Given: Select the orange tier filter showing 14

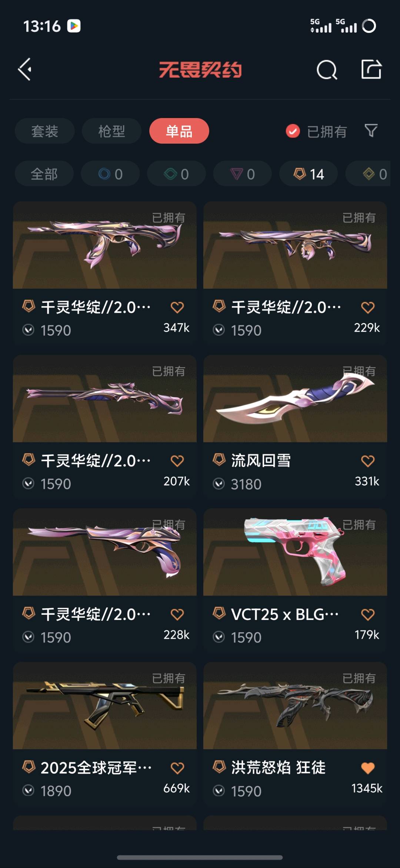Looking at the screenshot, I should 309,174.
